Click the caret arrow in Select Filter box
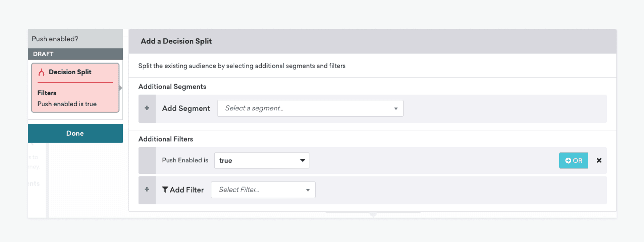 (x=308, y=190)
